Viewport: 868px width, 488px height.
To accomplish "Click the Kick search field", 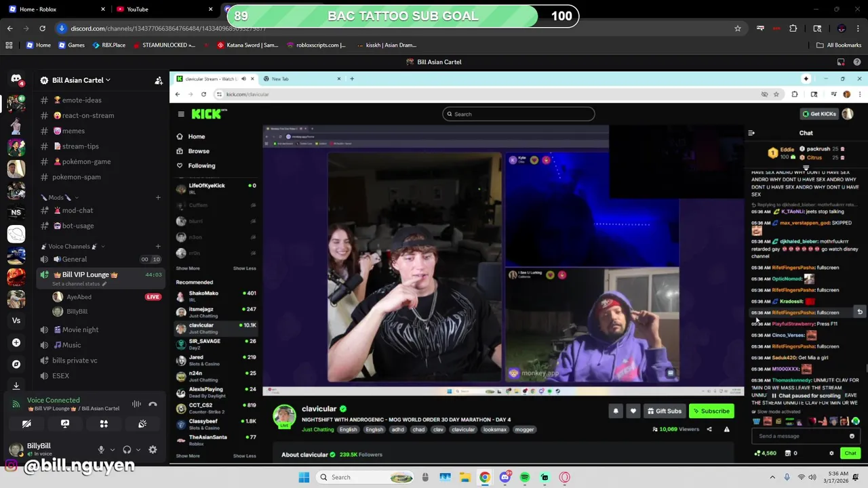I will click(x=519, y=114).
